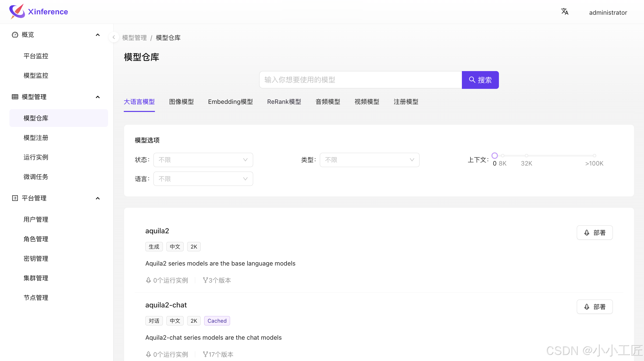
Task: Switch to the 图像模型 tab
Action: click(181, 102)
